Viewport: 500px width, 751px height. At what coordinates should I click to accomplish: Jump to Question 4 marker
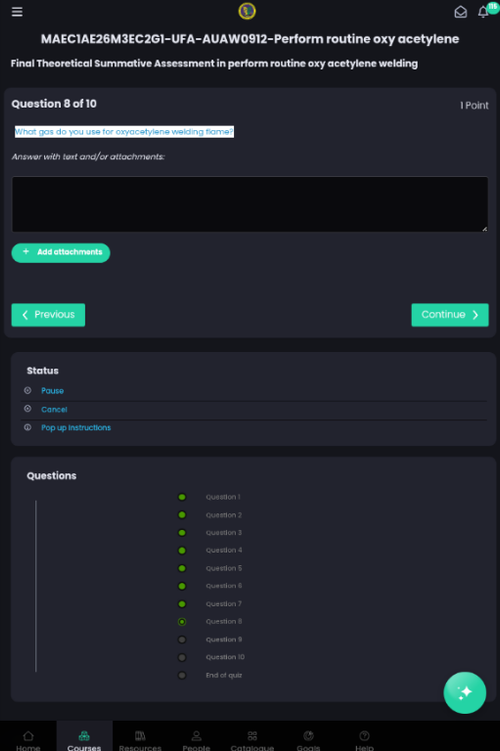[182, 550]
